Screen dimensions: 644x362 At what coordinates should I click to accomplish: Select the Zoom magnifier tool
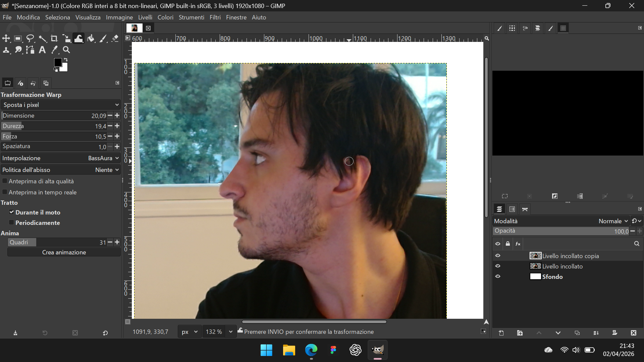[66, 50]
